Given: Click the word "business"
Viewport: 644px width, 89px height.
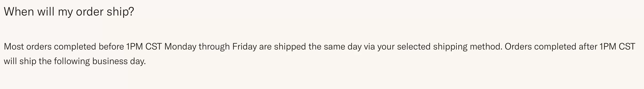Looking at the screenshot, I should [x=110, y=61].
